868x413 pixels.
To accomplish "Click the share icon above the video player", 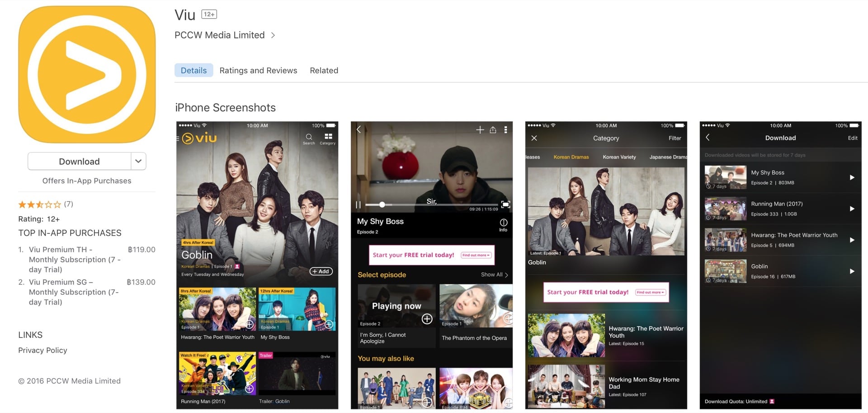I will tap(493, 130).
